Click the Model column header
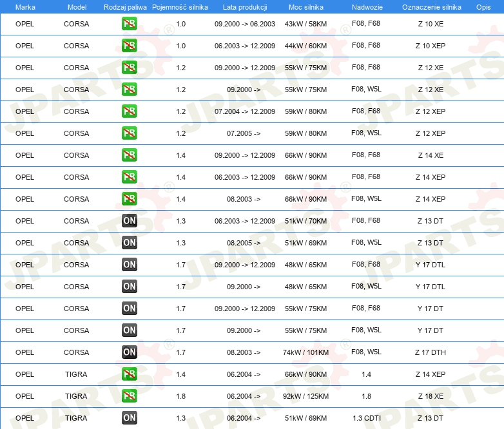 pyautogui.click(x=77, y=7)
